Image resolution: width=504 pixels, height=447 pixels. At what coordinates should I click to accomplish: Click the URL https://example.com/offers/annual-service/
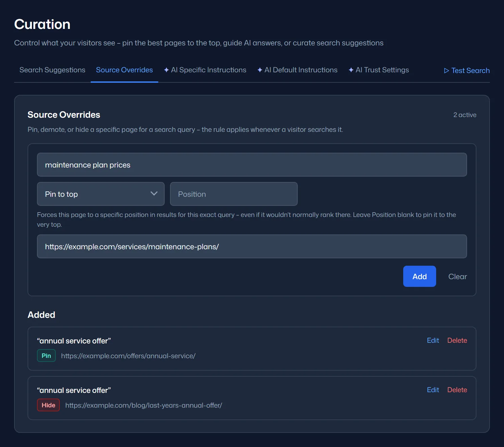[x=128, y=356]
